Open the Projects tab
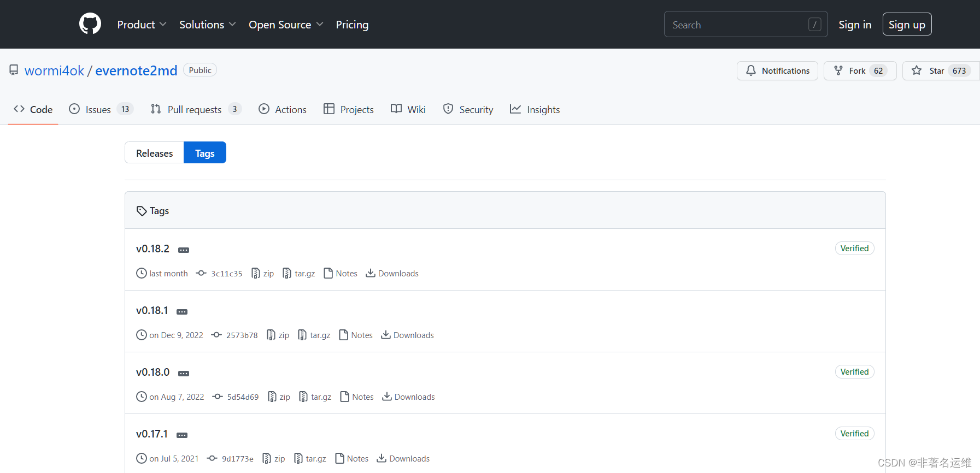The width and height of the screenshot is (980, 473). (349, 109)
